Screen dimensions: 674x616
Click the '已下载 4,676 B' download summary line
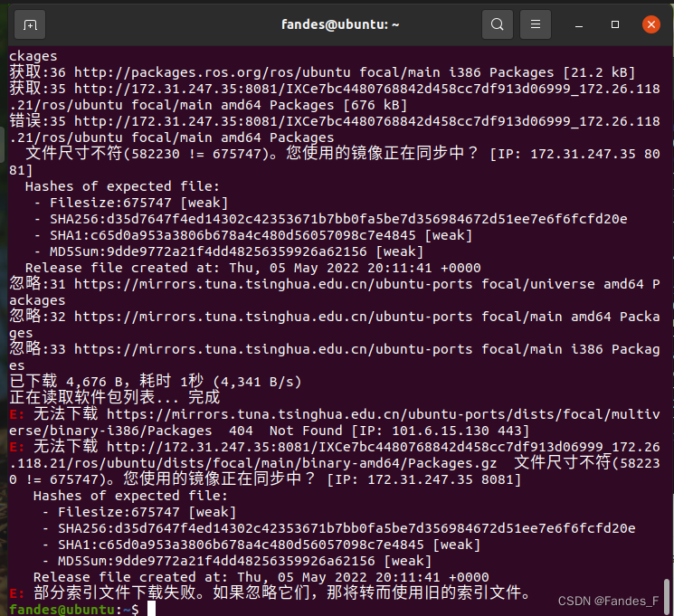[x=156, y=382]
